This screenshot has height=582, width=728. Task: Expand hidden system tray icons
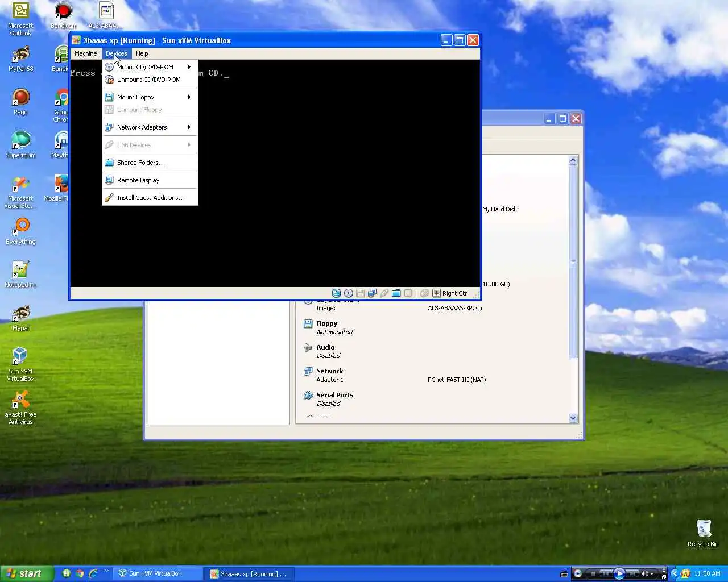click(x=675, y=573)
